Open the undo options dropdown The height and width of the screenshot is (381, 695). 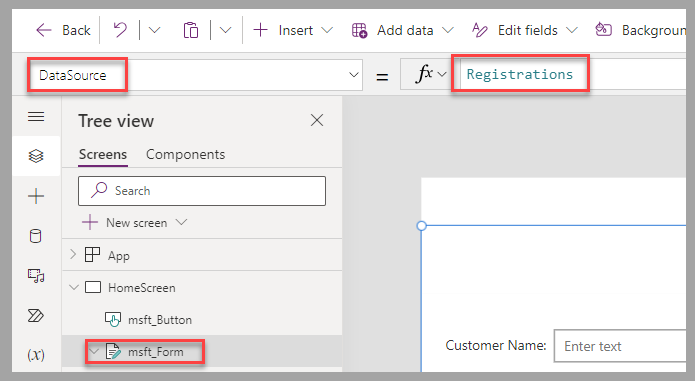tap(154, 30)
